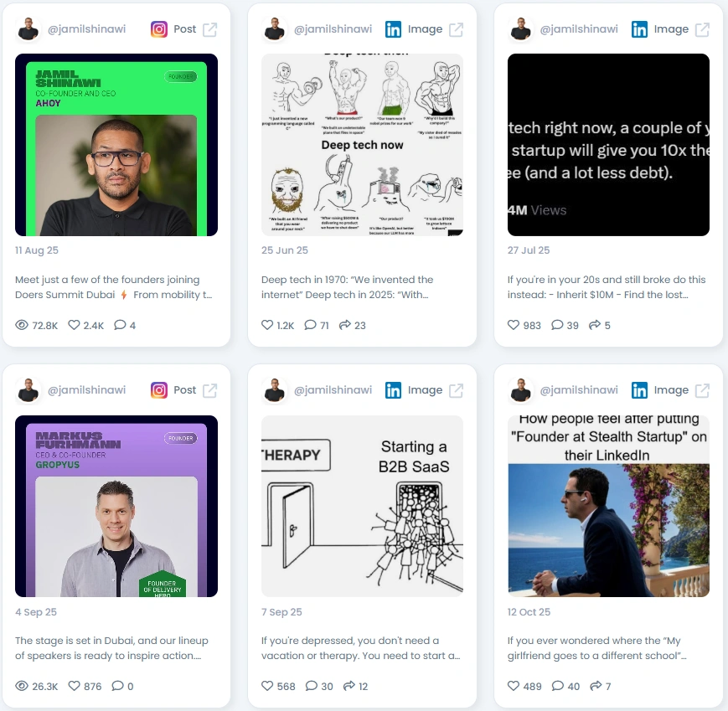Click comment icon showing 39 comments
The width and height of the screenshot is (728, 711).
(557, 325)
